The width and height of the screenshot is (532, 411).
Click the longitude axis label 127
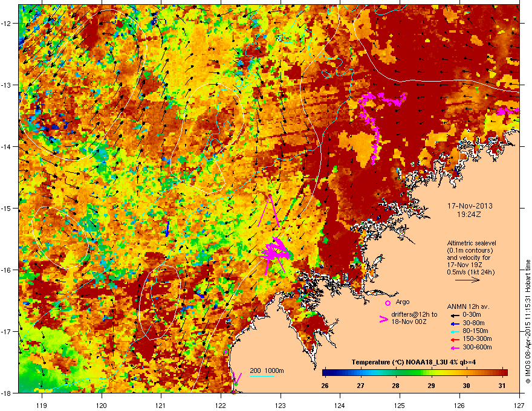[519, 405]
